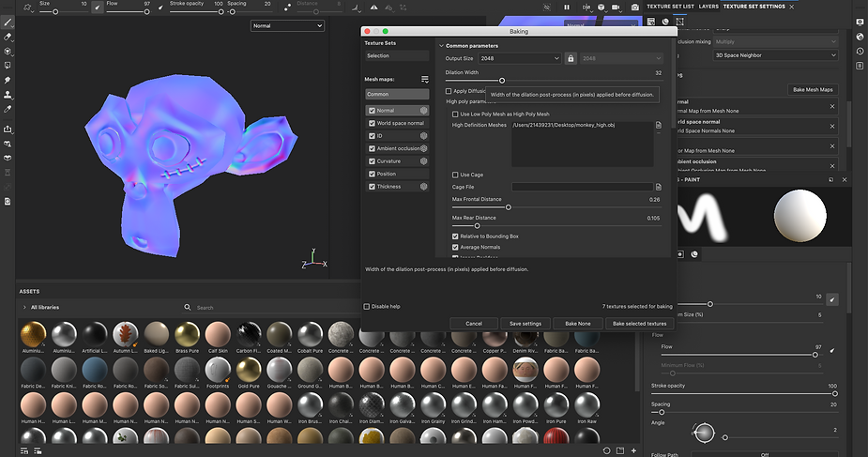Image resolution: width=868 pixels, height=457 pixels.
Task: Open the camera screenshot icon
Action: coord(635,8)
